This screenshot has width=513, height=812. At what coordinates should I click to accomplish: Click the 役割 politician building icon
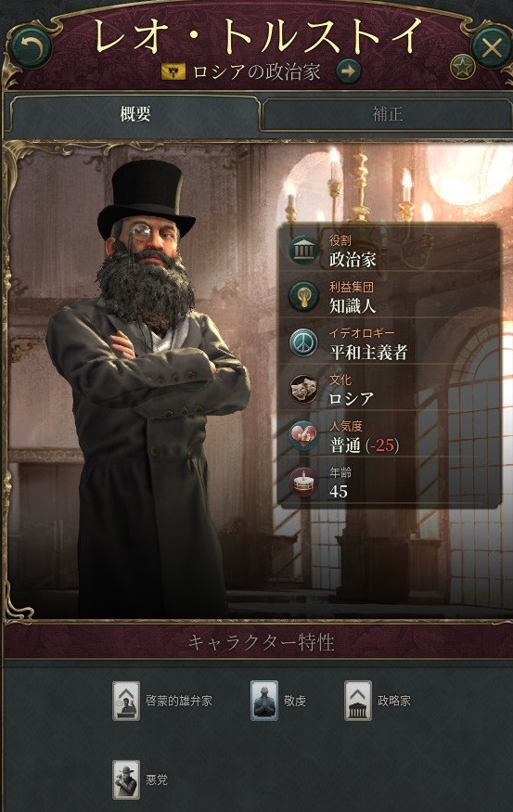click(x=303, y=250)
